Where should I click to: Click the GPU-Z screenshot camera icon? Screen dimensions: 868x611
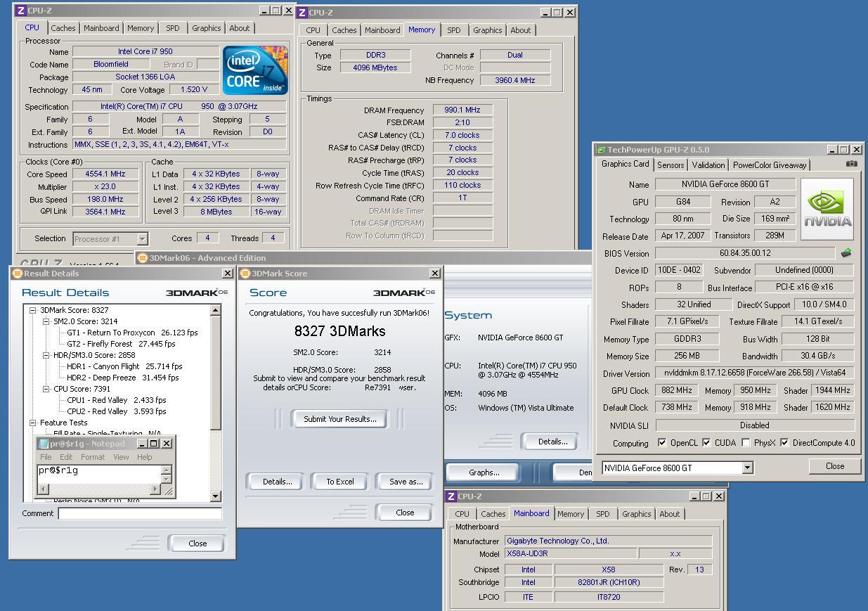851,164
